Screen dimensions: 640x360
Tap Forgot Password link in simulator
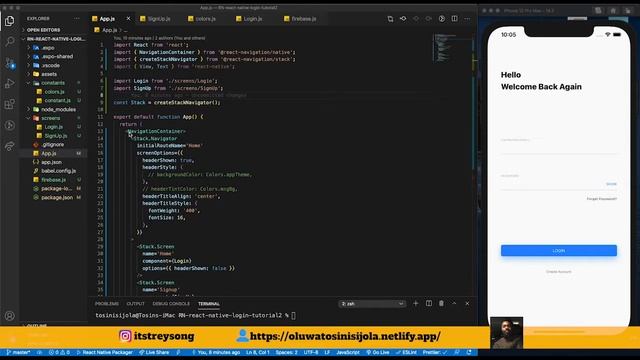(x=602, y=199)
